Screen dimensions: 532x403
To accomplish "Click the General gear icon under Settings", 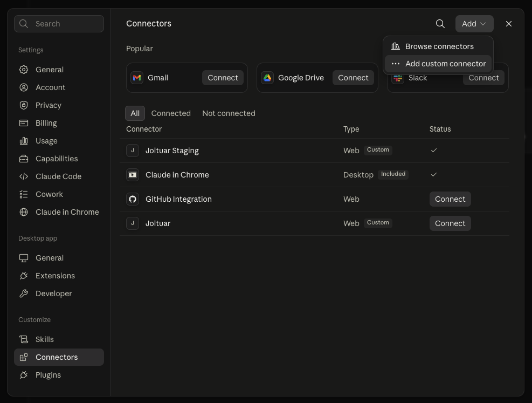I will tap(24, 70).
